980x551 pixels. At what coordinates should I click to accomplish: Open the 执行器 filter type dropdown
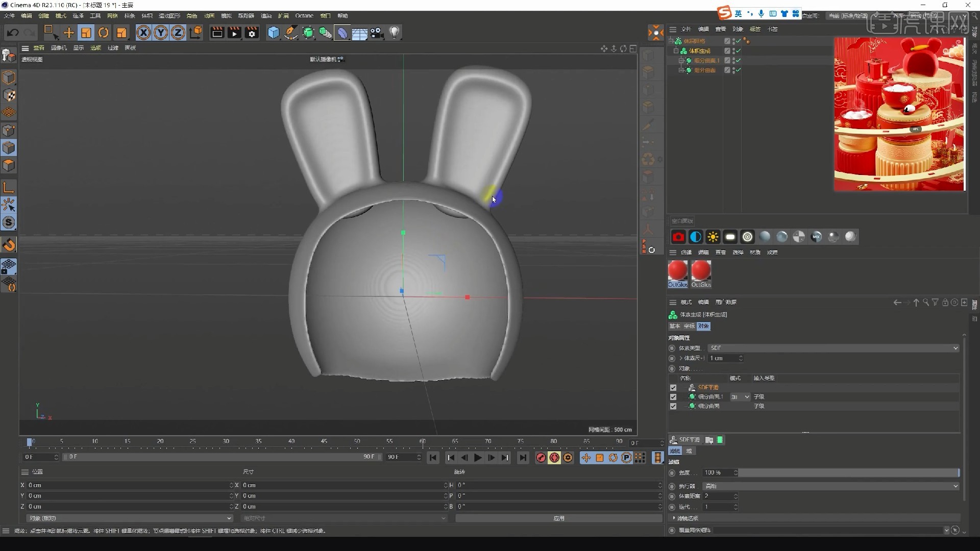click(831, 486)
